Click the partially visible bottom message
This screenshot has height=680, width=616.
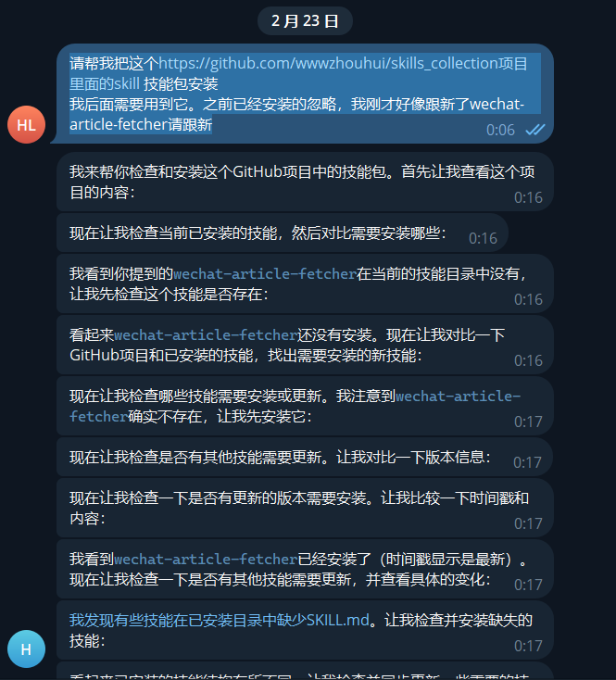point(305,672)
